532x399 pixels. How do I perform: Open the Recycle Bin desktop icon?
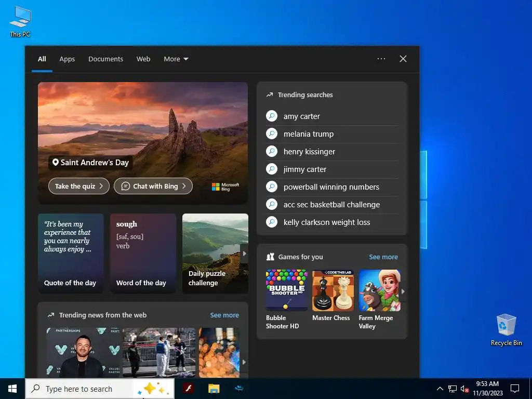(x=506, y=330)
